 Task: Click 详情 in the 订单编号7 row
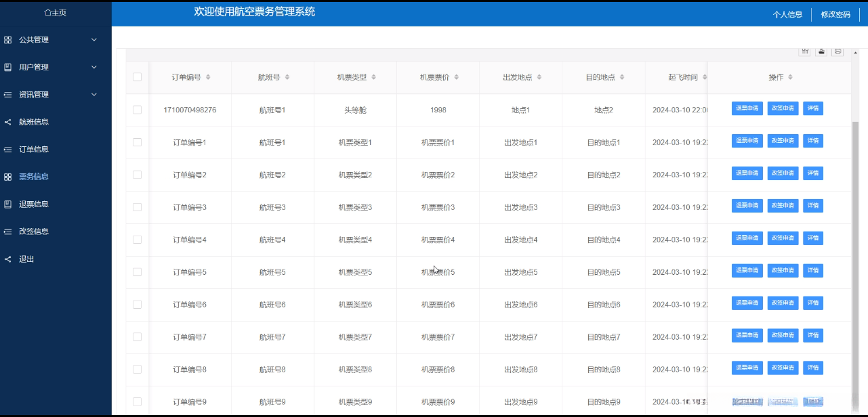813,336
